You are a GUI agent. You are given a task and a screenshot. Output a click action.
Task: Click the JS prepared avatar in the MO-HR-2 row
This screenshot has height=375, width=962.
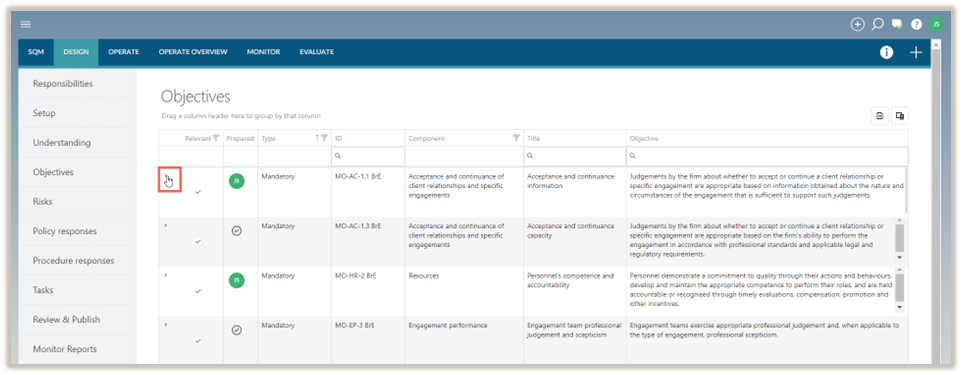click(237, 280)
